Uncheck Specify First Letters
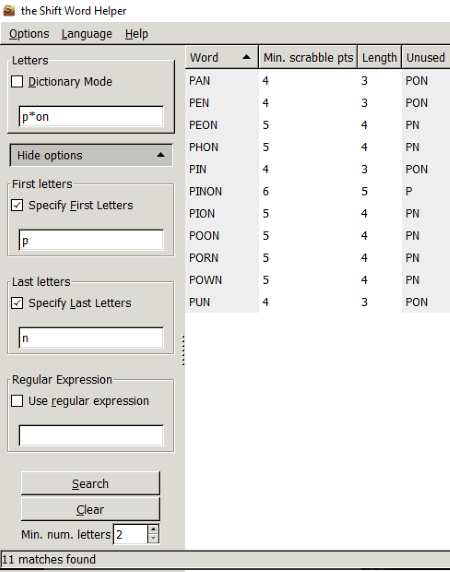 point(17,205)
